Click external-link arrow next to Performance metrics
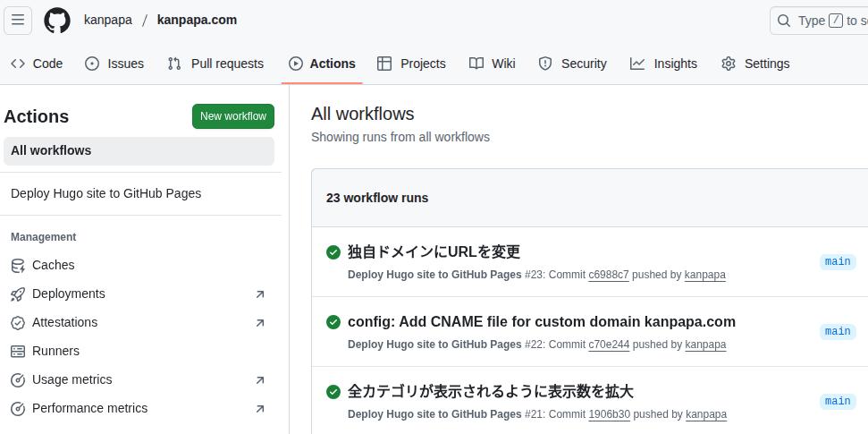 (x=260, y=409)
